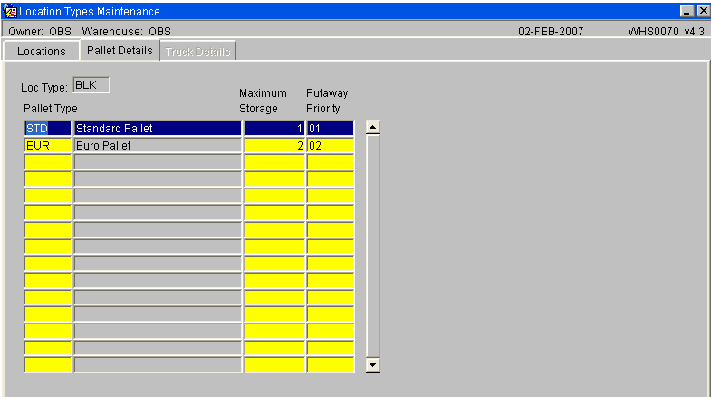Click the pallet list scrollbar track

coord(373,246)
